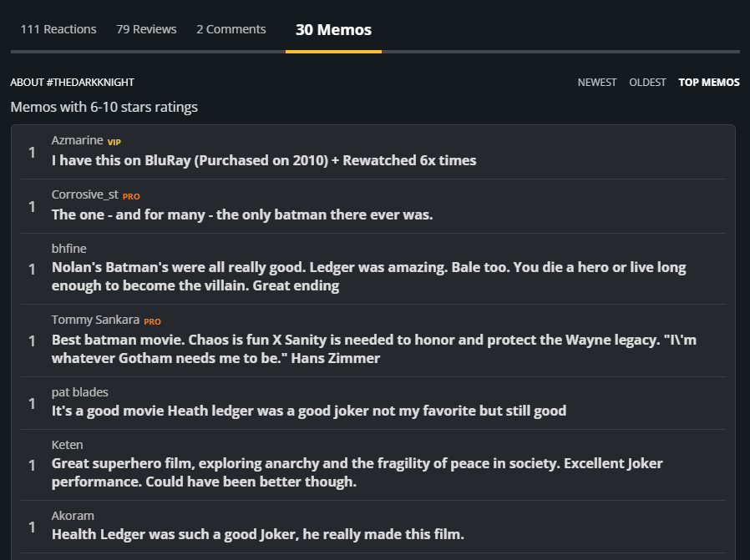Image resolution: width=750 pixels, height=560 pixels.
Task: Open Akoram's profile page
Action: [73, 516]
